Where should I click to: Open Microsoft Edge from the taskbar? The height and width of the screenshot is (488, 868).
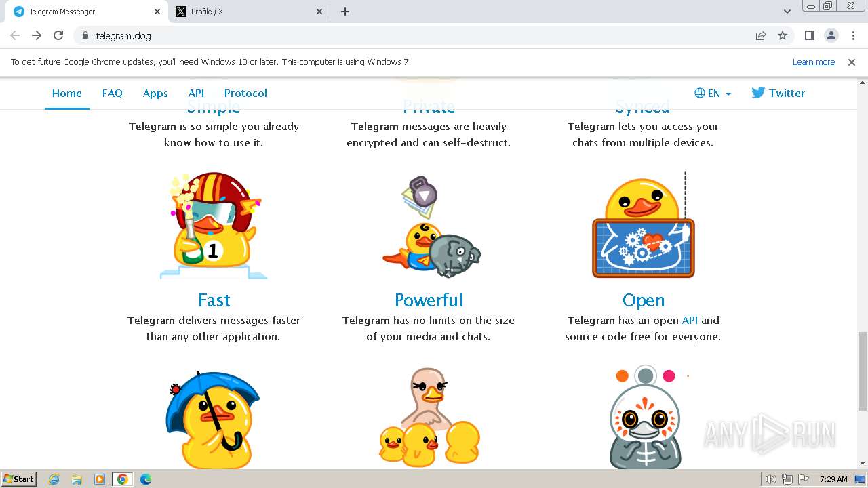[x=146, y=479]
